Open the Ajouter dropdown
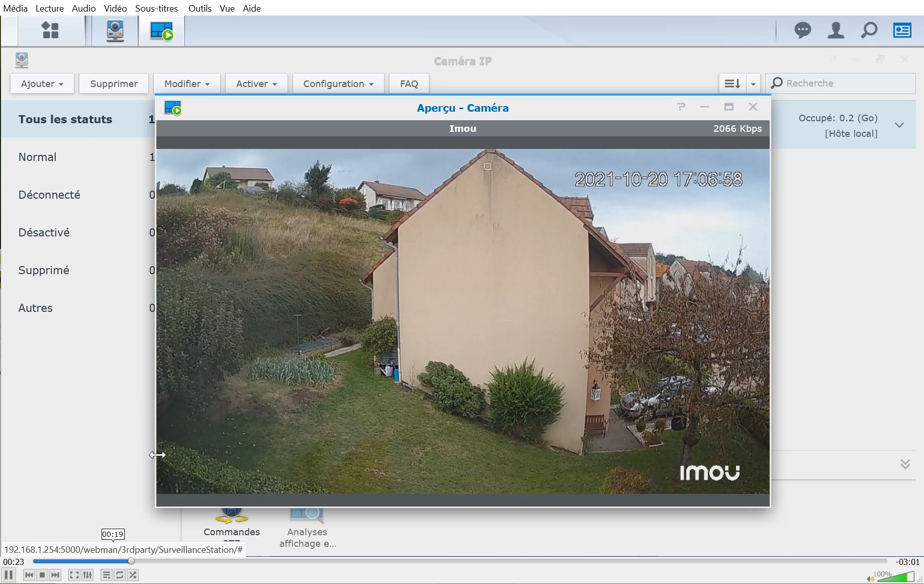The image size is (924, 584). [42, 84]
